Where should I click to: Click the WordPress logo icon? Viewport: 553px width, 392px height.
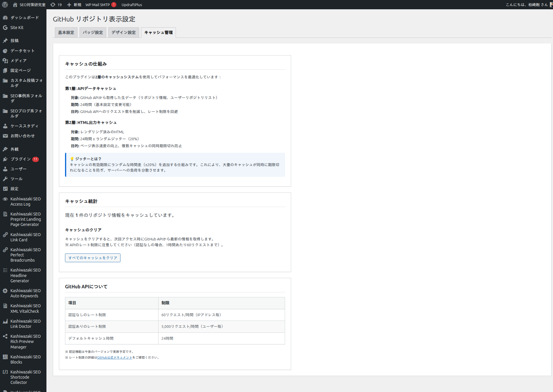5,5
